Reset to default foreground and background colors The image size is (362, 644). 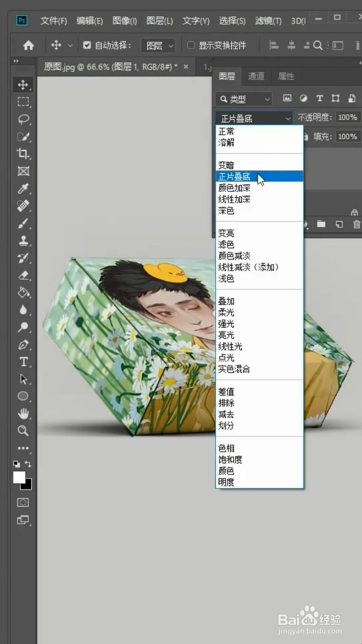tap(17, 463)
